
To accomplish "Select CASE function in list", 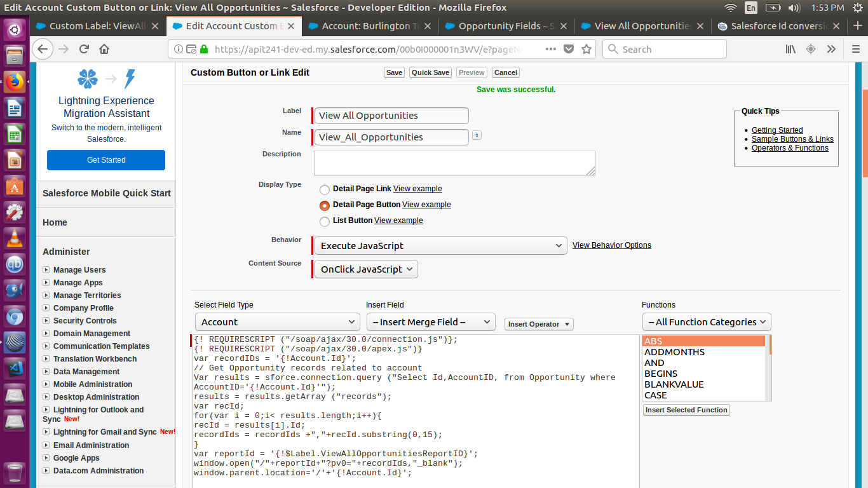I will pyautogui.click(x=704, y=395).
